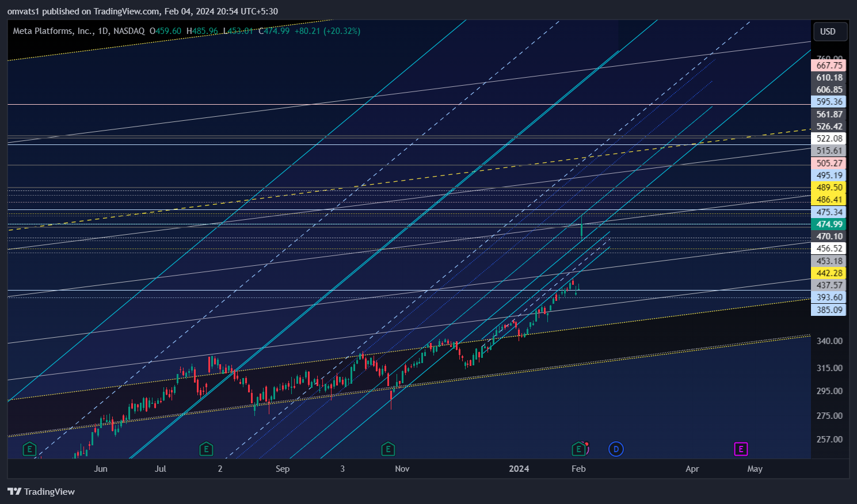The height and width of the screenshot is (504, 857).
Task: Click the 295.00 price axis value
Action: coord(829,391)
